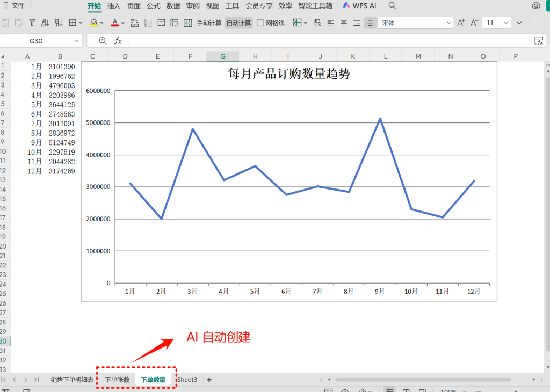Screen dimensions: 550x392
Task: Click the green-cornered rows icon
Action: 175,23
